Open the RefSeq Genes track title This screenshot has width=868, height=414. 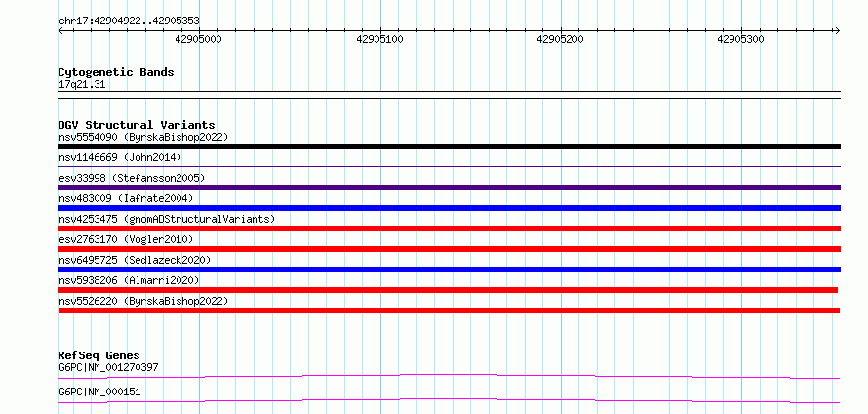pyautogui.click(x=99, y=355)
